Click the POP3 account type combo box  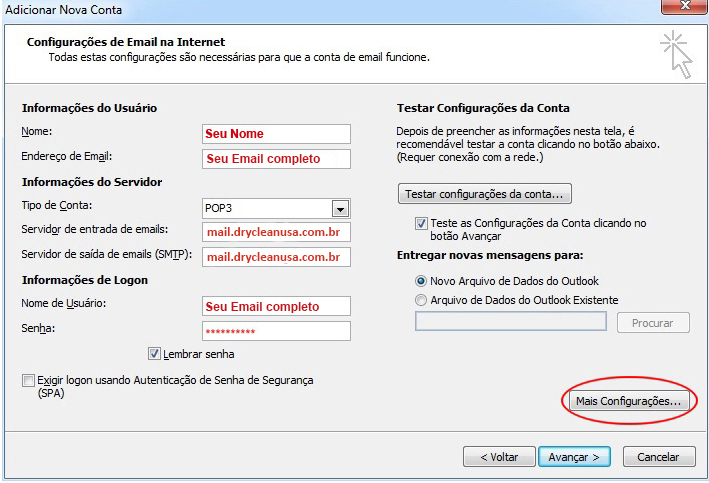click(276, 208)
